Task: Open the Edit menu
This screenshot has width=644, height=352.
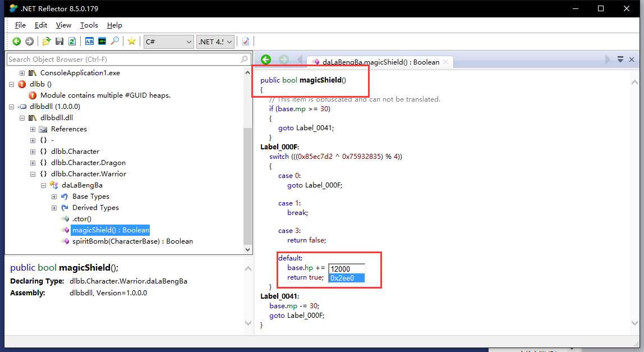Action: 40,25
